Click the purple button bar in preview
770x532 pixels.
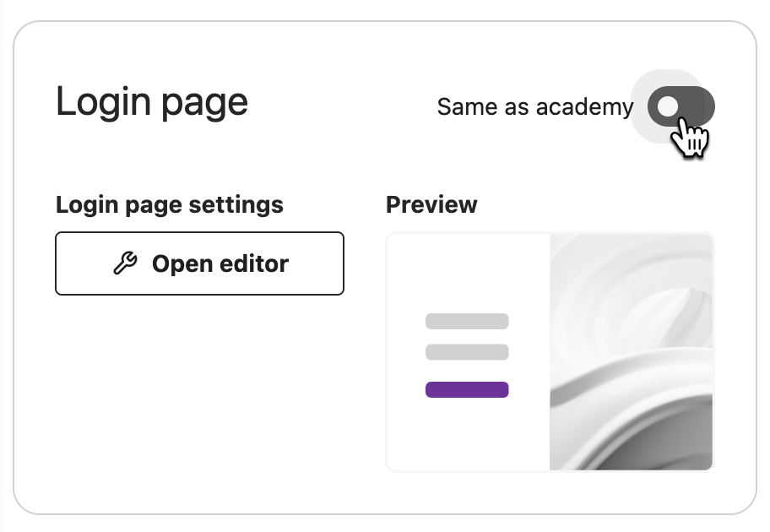point(467,389)
